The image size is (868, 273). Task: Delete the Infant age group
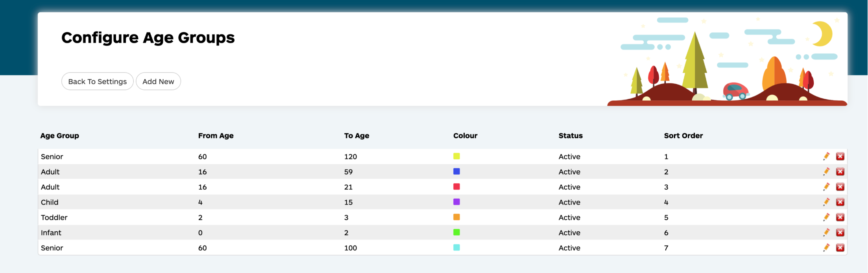(840, 232)
